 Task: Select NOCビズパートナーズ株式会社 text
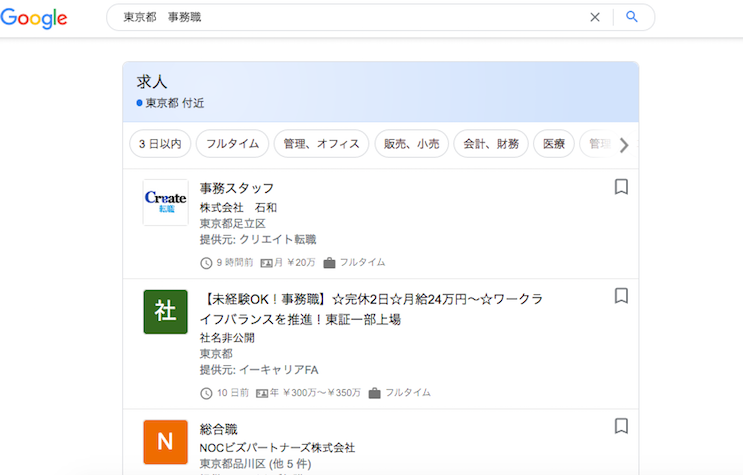click(x=277, y=448)
